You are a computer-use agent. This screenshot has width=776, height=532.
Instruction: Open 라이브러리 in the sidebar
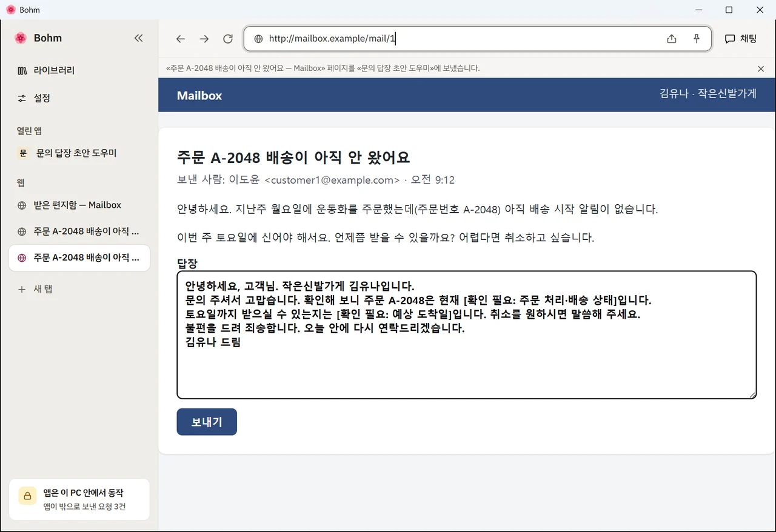click(79, 70)
